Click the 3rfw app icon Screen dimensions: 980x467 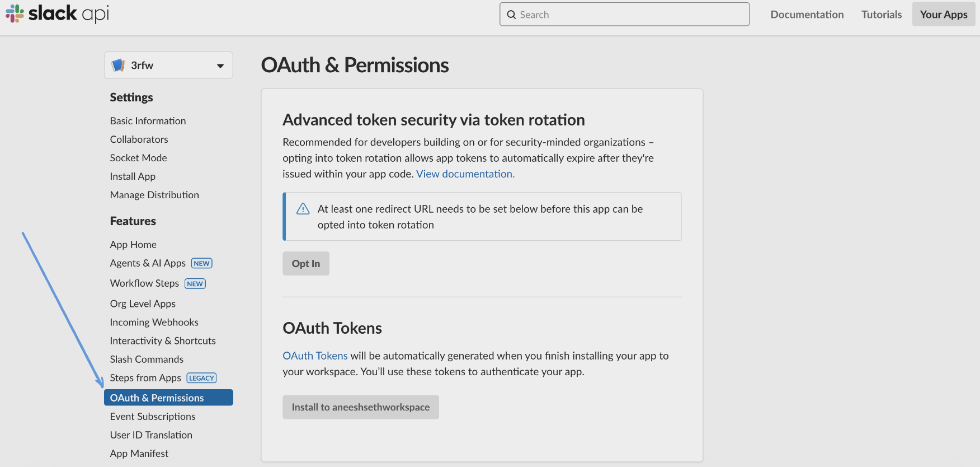118,66
